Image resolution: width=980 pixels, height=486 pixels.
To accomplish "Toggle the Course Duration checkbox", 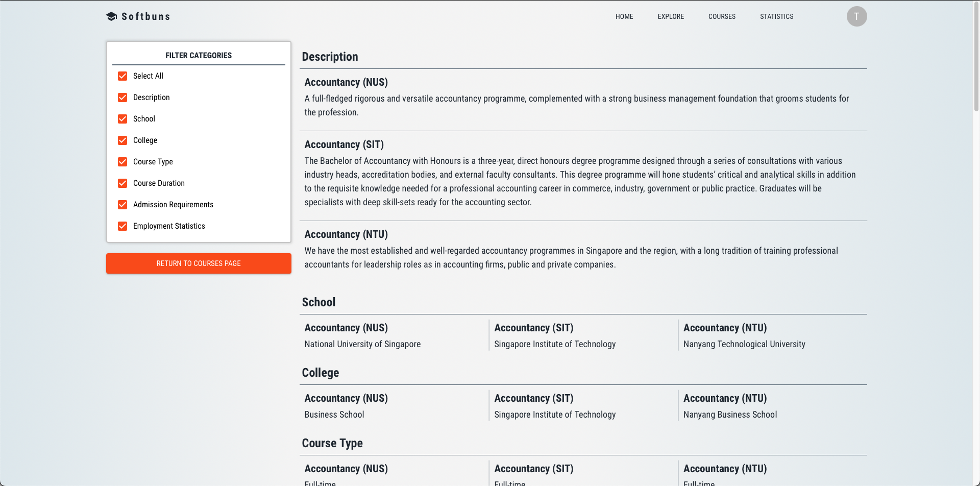I will (122, 183).
